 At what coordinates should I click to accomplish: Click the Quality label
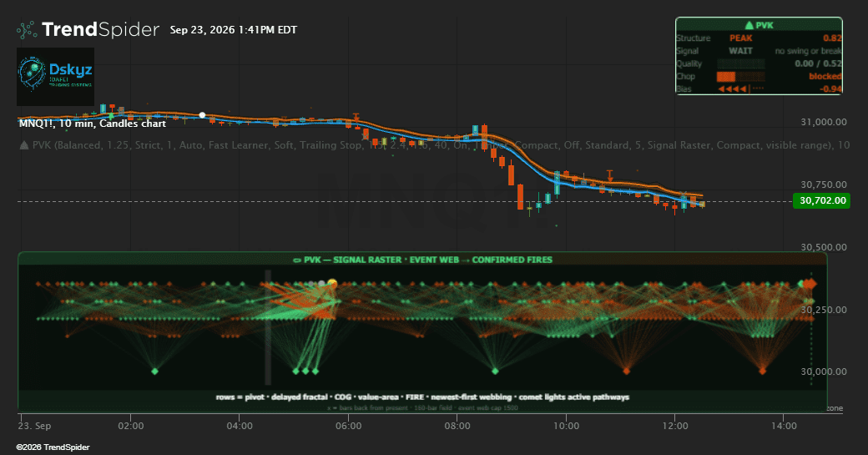click(689, 63)
